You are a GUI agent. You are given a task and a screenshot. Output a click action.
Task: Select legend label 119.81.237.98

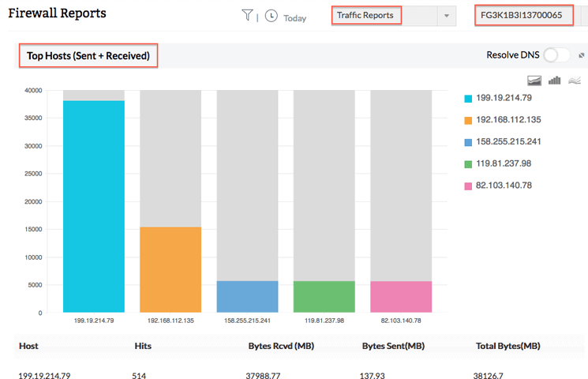tap(504, 163)
